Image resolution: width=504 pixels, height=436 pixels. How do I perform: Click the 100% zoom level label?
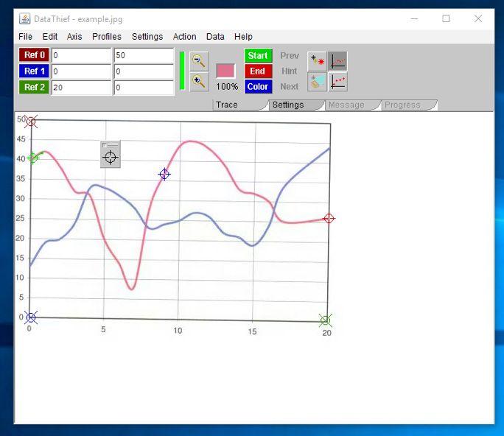click(227, 87)
